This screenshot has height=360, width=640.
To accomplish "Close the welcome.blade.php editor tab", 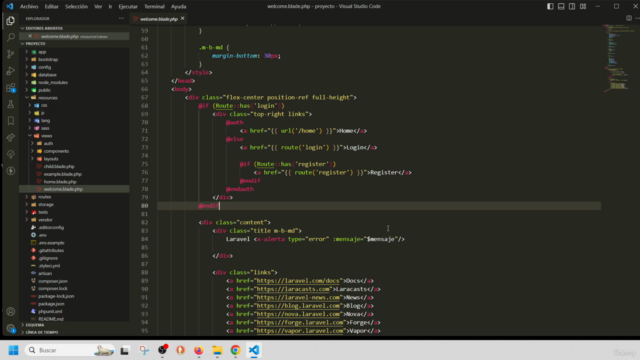I will [x=182, y=18].
